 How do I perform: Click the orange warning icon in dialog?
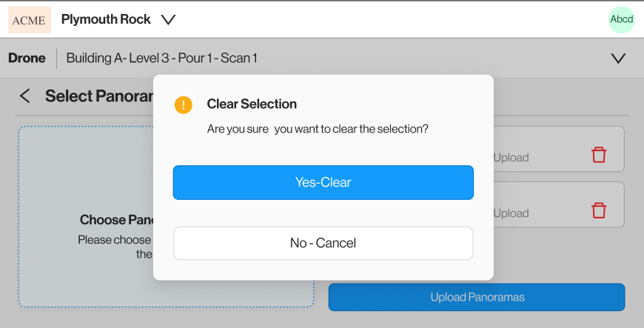point(183,104)
